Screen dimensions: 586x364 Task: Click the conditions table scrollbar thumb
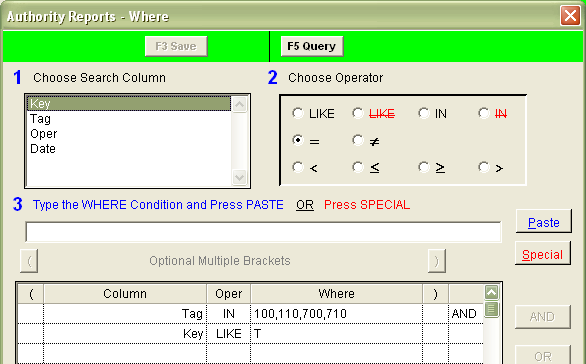pos(491,309)
